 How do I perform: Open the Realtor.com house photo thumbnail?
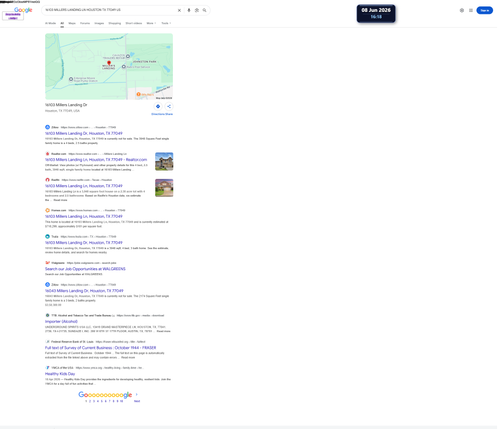[164, 161]
